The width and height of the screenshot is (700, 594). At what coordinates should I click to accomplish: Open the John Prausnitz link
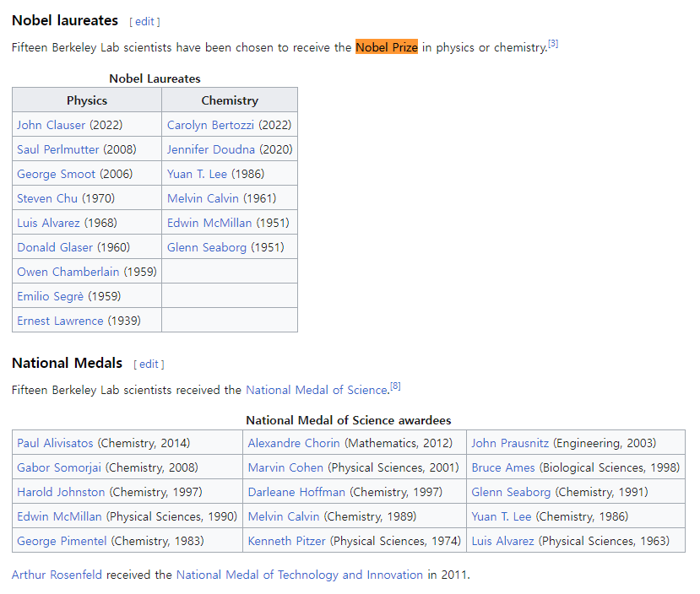510,443
